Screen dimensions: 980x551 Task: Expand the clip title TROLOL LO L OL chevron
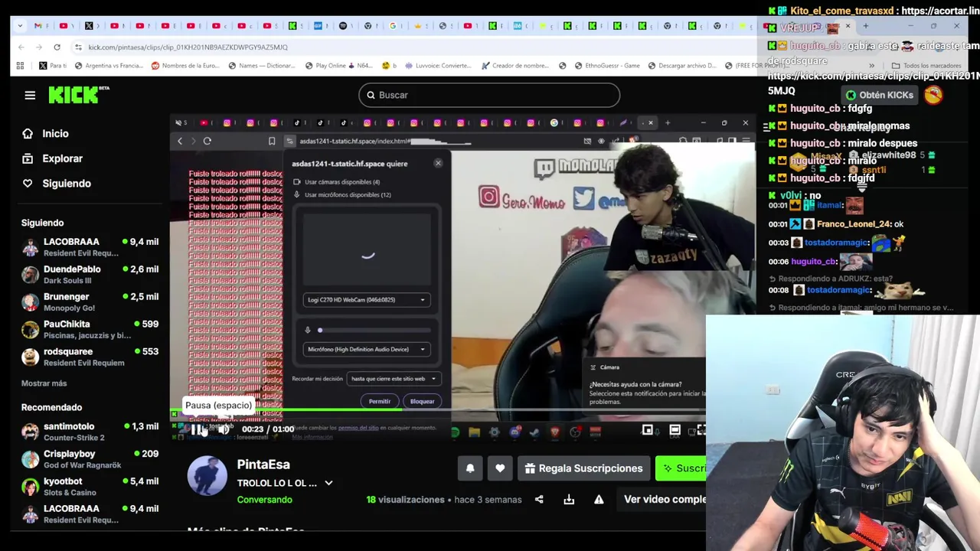pyautogui.click(x=328, y=483)
